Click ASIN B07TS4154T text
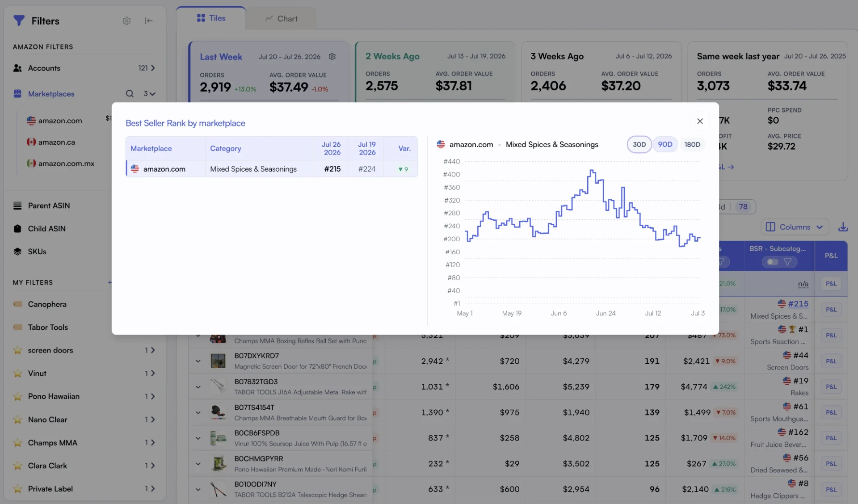 [254, 407]
